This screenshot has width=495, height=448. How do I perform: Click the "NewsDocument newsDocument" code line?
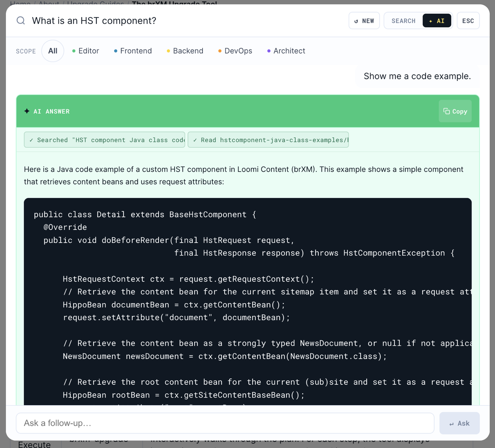[x=225, y=356]
